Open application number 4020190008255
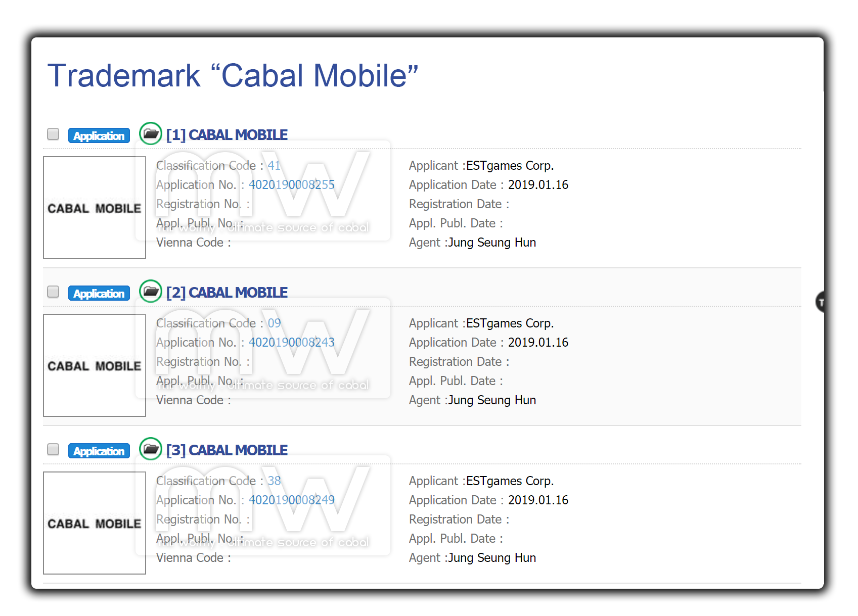The image size is (858, 616). pyautogui.click(x=292, y=185)
